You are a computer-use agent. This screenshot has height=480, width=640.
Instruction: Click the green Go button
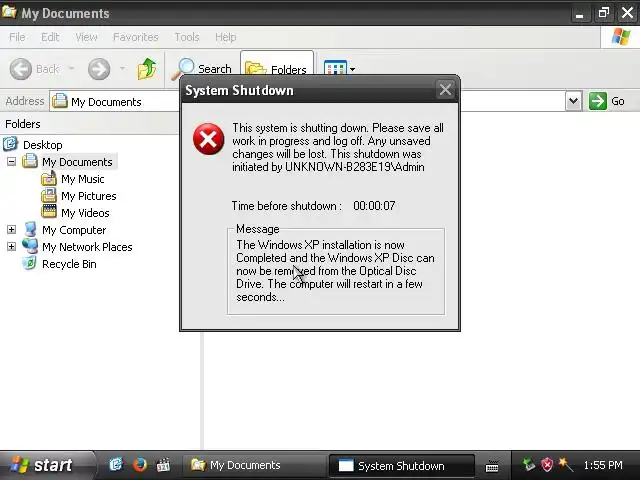click(607, 101)
